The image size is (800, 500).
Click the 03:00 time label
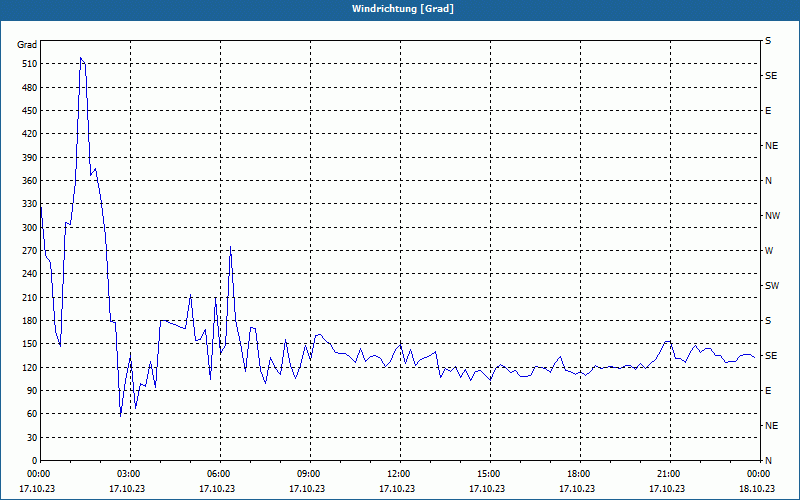pyautogui.click(x=128, y=474)
